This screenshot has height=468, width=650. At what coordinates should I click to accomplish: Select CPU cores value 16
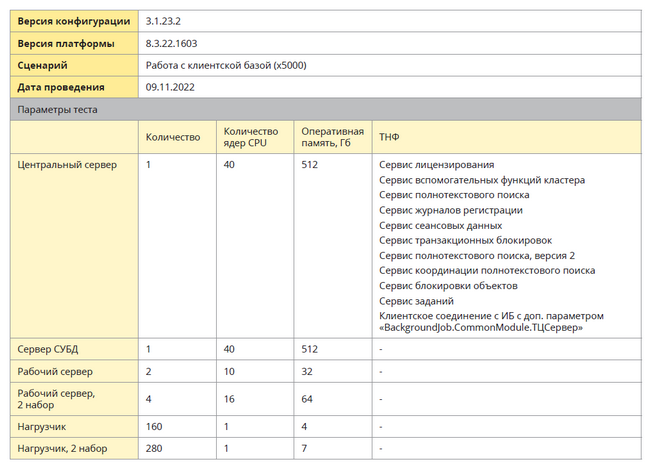click(229, 399)
